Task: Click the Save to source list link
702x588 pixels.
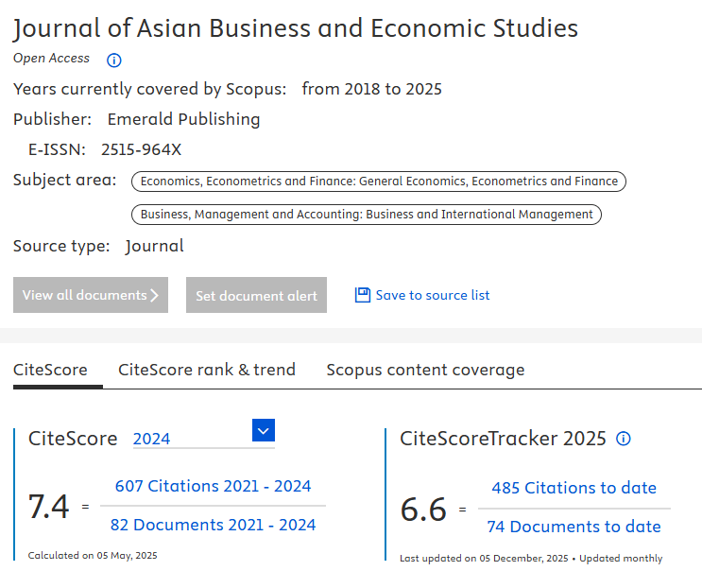Action: pos(433,295)
